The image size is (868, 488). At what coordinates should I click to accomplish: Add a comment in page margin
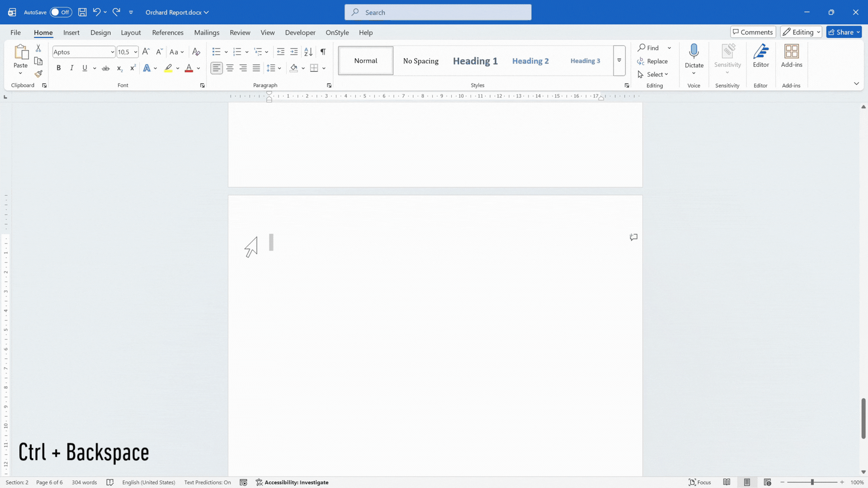[x=634, y=237]
